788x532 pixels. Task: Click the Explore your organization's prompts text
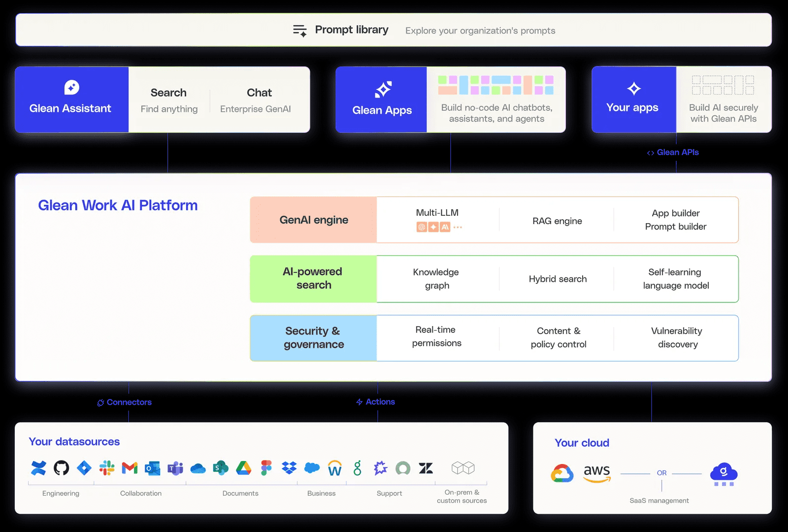[x=480, y=31]
